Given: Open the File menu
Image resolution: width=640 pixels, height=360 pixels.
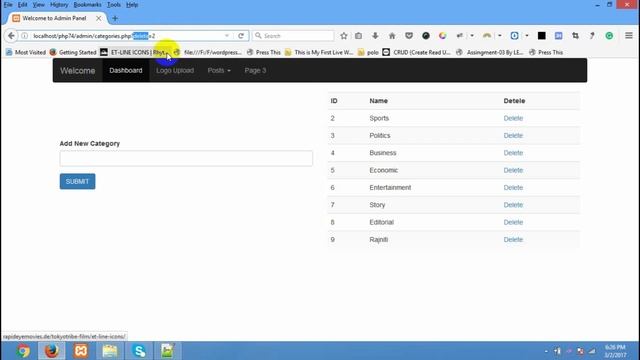Looking at the screenshot, I should tap(8, 5).
